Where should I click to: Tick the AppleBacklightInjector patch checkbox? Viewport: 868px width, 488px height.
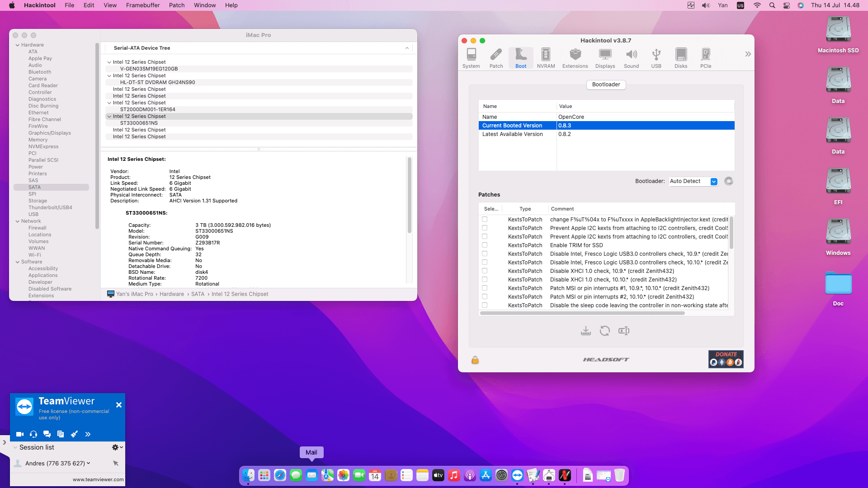[x=485, y=220]
